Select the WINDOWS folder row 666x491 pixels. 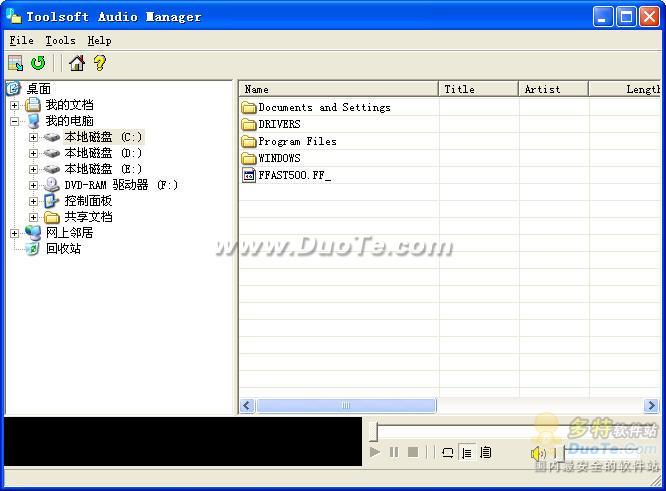coord(279,158)
